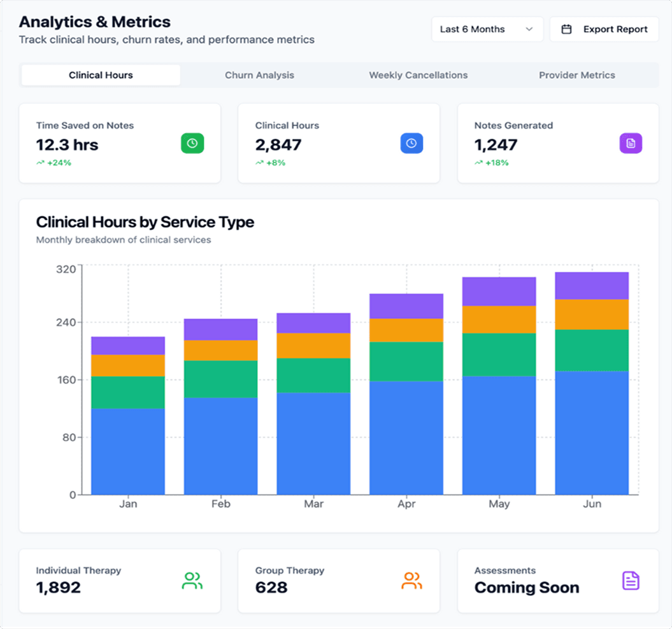Click the orange segment of the Jan bar

(128, 365)
